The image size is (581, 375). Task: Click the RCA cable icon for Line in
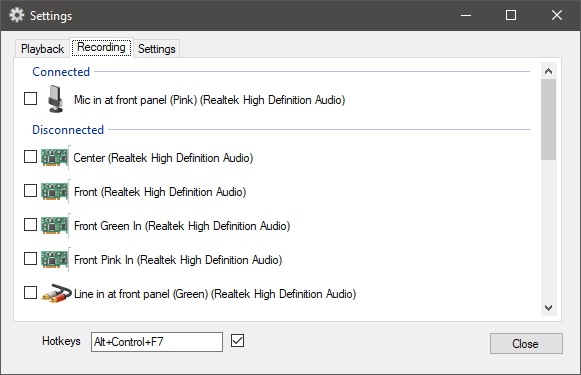pos(56,293)
